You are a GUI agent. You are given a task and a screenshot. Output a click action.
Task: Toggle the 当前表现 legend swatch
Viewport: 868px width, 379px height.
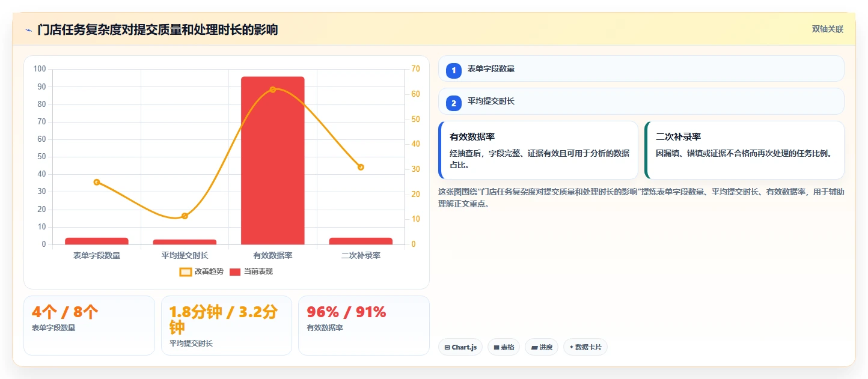point(235,272)
